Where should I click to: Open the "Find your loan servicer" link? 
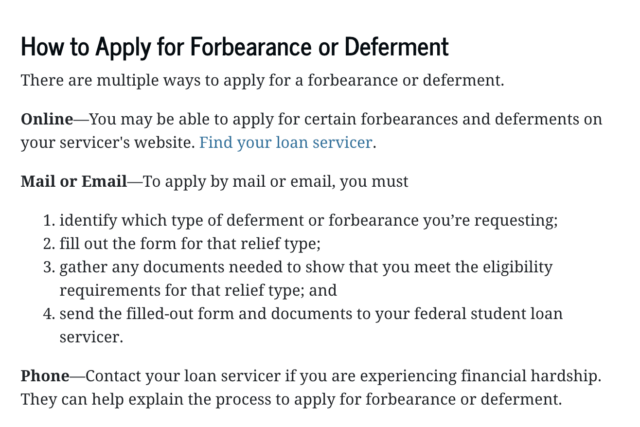point(285,142)
